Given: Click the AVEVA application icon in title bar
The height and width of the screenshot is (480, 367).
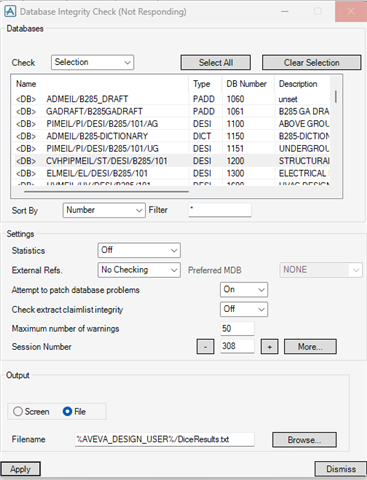Looking at the screenshot, I should tap(10, 11).
